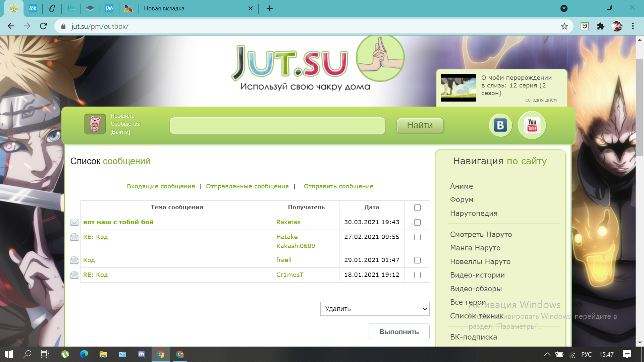Expand the Удалить action dropdown

click(375, 309)
